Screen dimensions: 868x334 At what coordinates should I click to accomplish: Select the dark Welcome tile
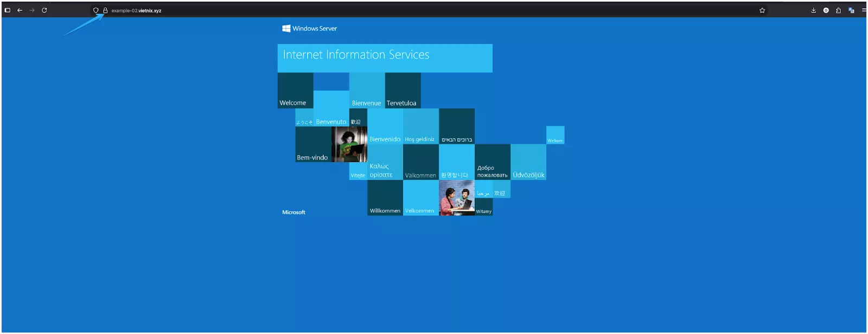pyautogui.click(x=295, y=91)
